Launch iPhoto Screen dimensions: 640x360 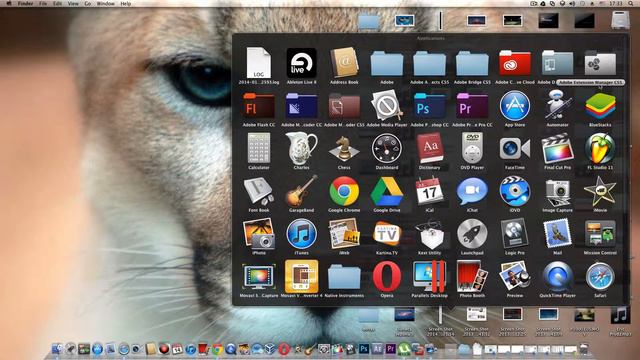pyautogui.click(x=259, y=234)
